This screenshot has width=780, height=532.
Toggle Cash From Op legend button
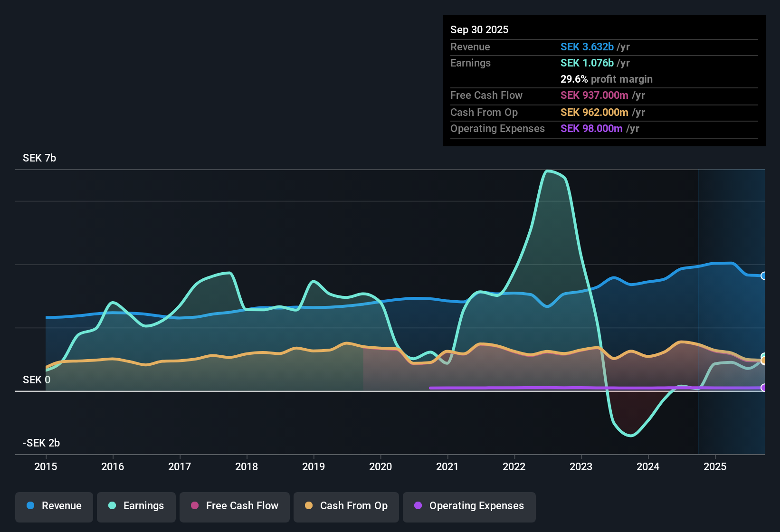[346, 506]
